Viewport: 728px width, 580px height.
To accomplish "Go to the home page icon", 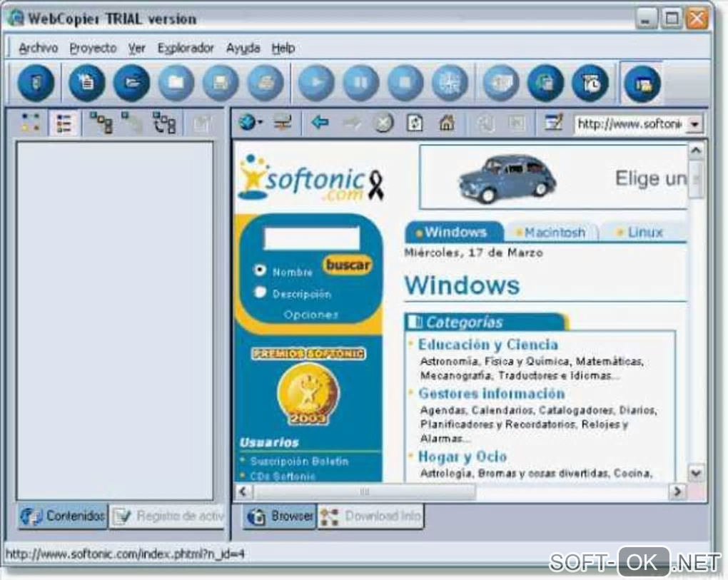I will pyautogui.click(x=447, y=123).
